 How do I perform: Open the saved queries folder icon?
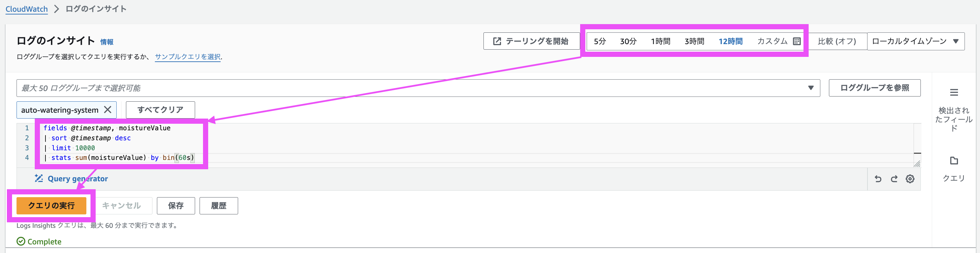954,161
